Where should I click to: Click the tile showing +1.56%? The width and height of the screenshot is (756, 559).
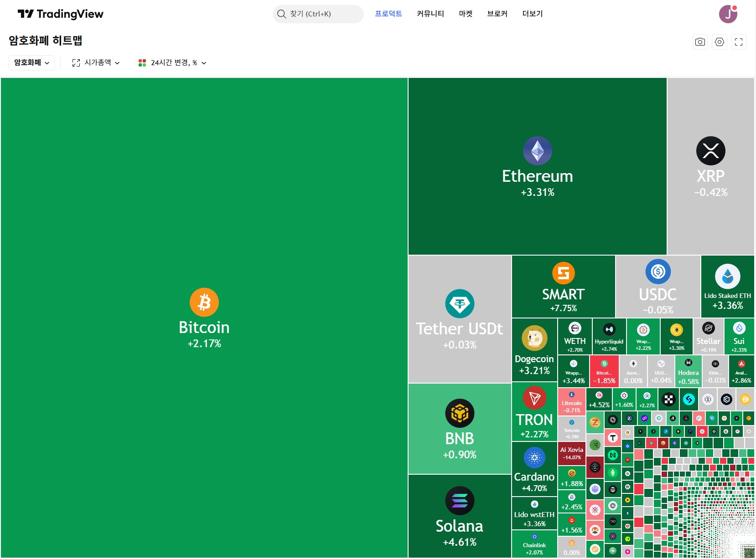pyautogui.click(x=572, y=525)
